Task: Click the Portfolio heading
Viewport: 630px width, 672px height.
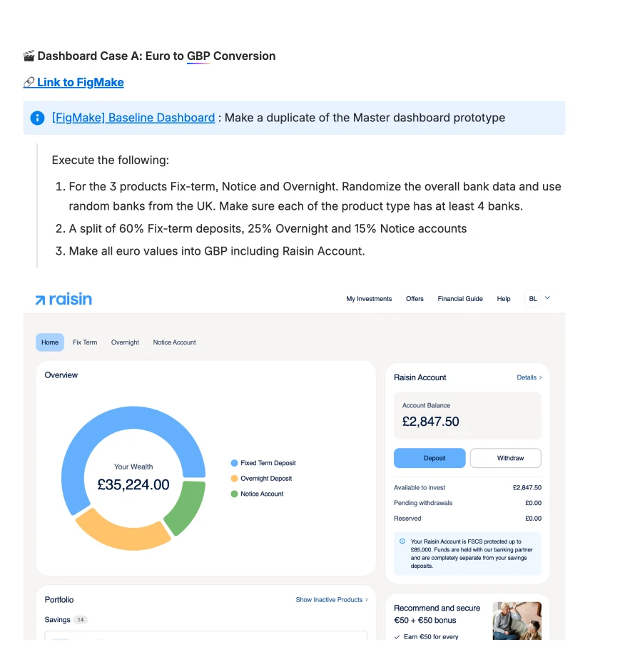Action: (x=59, y=600)
